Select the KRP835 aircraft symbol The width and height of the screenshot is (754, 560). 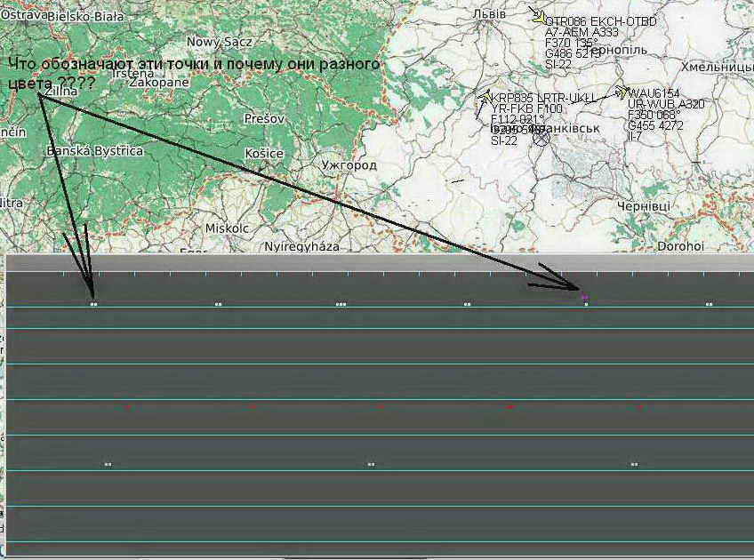485,97
